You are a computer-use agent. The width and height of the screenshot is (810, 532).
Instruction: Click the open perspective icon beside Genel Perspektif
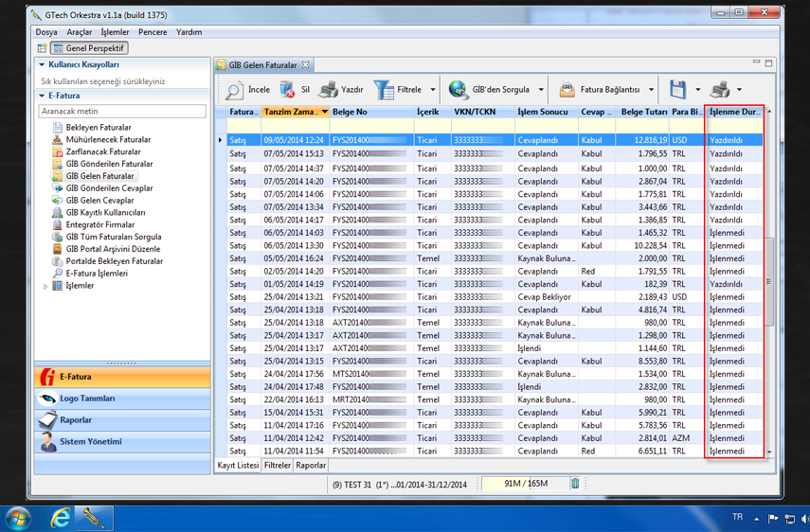coord(42,48)
